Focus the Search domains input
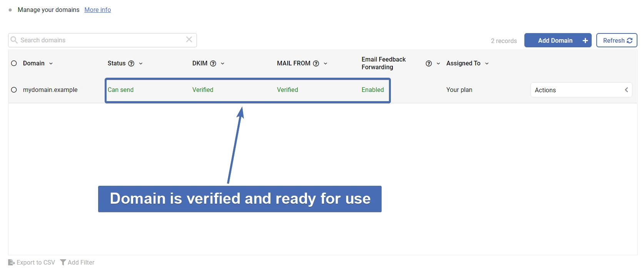 coord(102,40)
